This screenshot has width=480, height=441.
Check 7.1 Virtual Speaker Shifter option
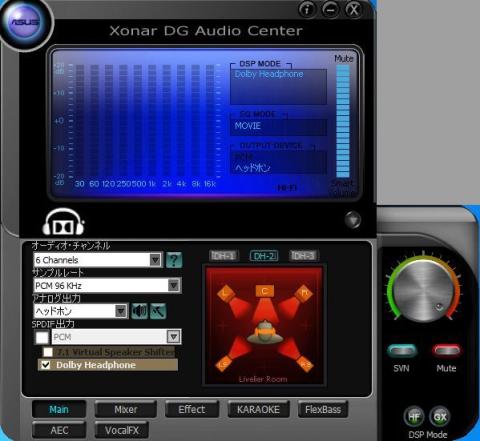coord(48,352)
